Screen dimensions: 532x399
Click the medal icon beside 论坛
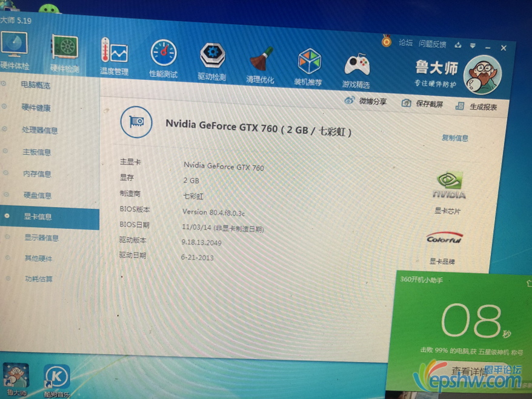click(x=387, y=41)
